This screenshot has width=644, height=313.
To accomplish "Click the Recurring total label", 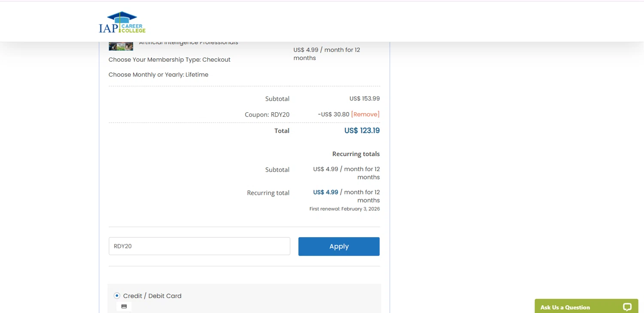I will 268,193.
